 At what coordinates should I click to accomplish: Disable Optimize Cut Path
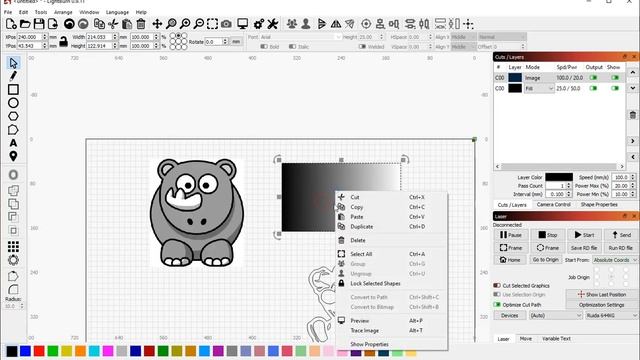(497, 304)
